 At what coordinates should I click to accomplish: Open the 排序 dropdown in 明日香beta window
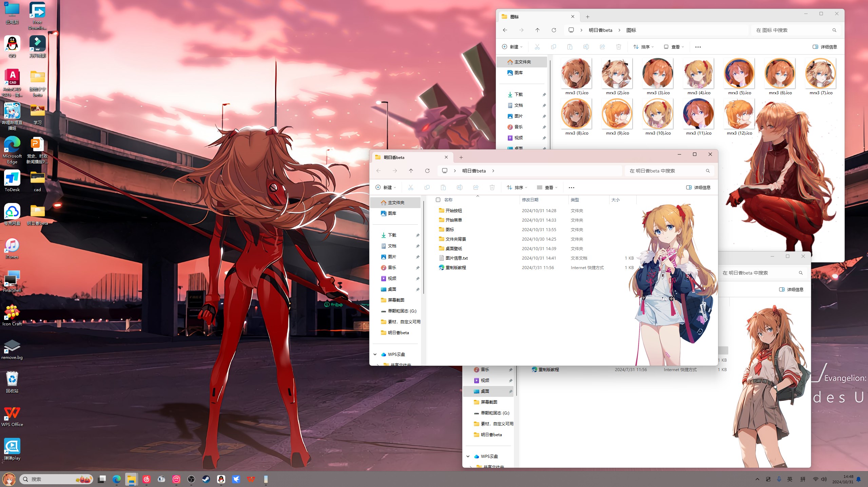[x=517, y=187]
